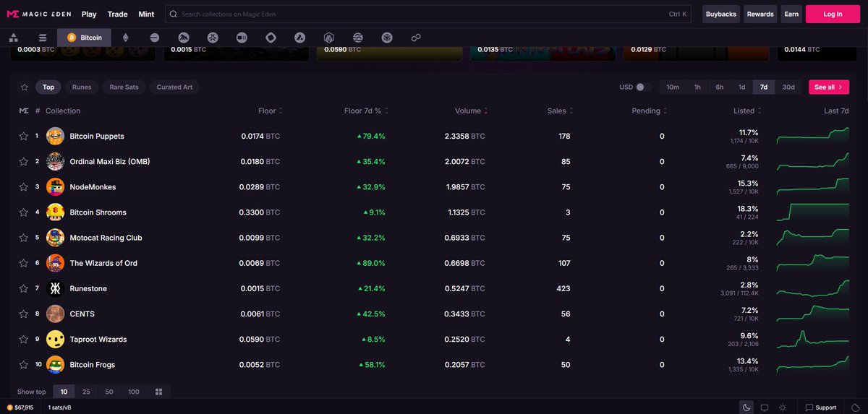Click the BTC price $67,915 indicator

20,407
